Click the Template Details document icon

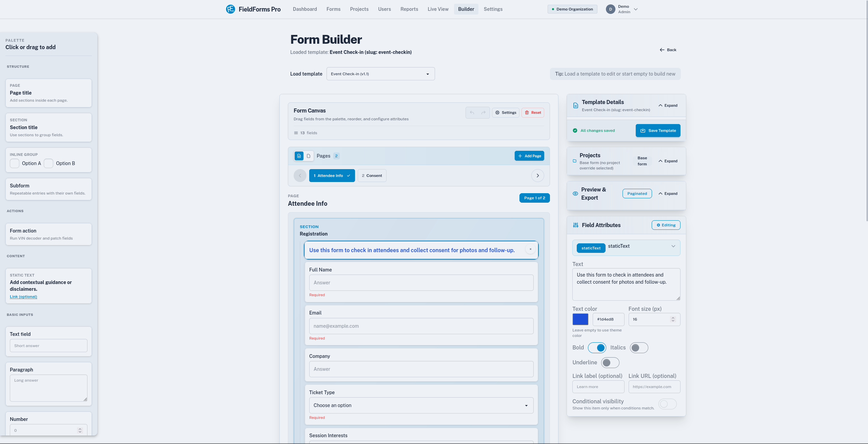point(576,105)
